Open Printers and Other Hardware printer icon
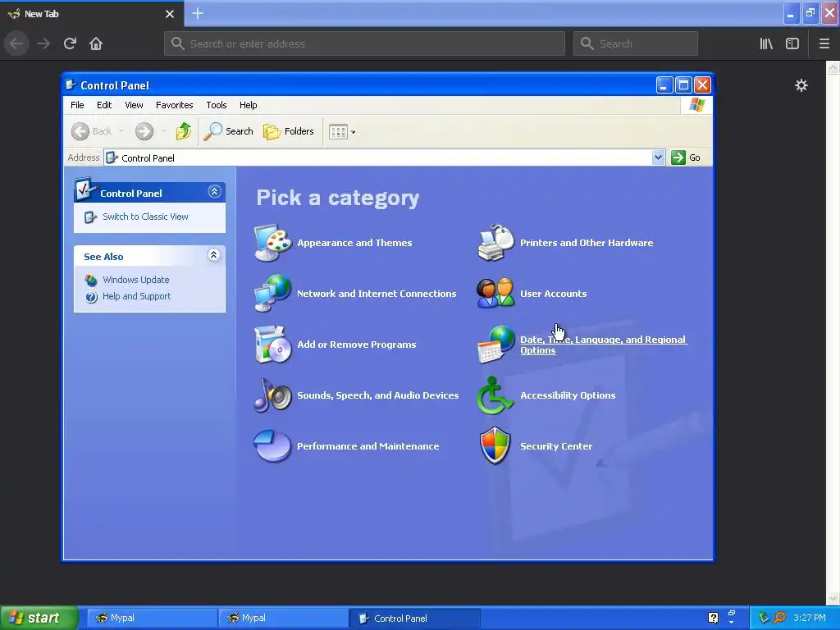 tap(495, 243)
